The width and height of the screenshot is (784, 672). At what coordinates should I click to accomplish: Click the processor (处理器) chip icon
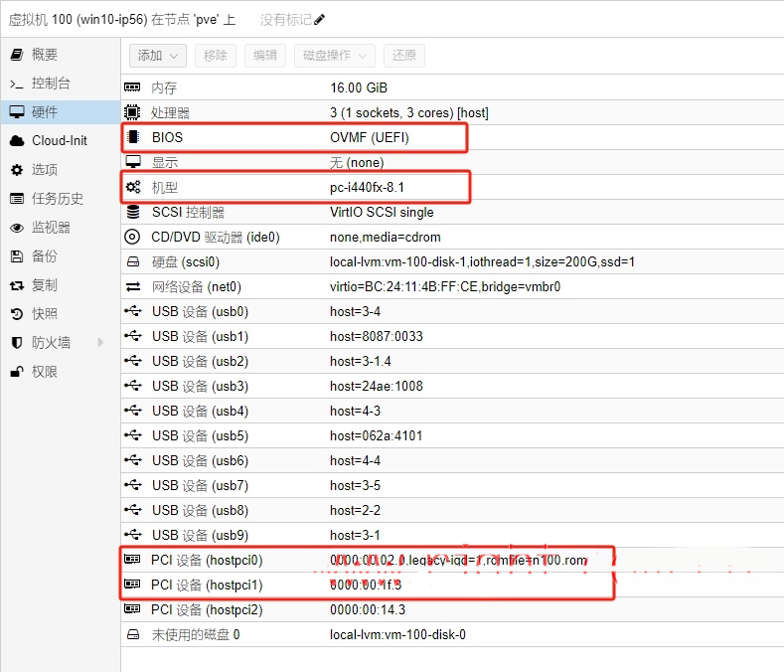(x=132, y=112)
